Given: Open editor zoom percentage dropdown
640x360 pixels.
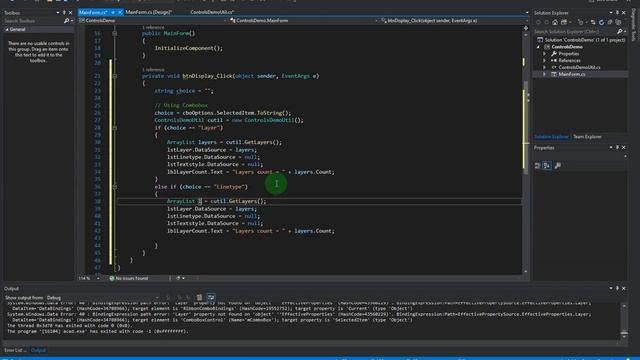Looking at the screenshot, I should pos(98,278).
